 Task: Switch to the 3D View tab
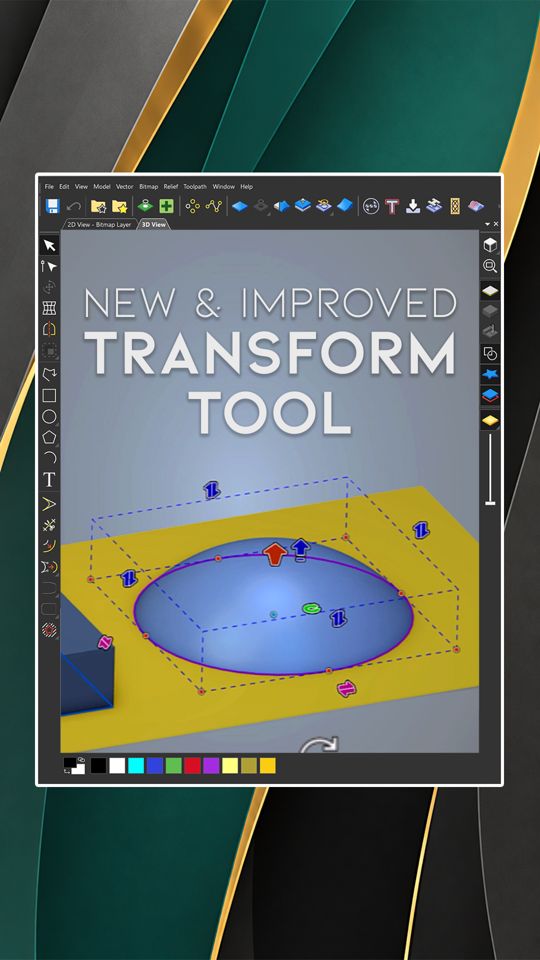click(x=154, y=224)
